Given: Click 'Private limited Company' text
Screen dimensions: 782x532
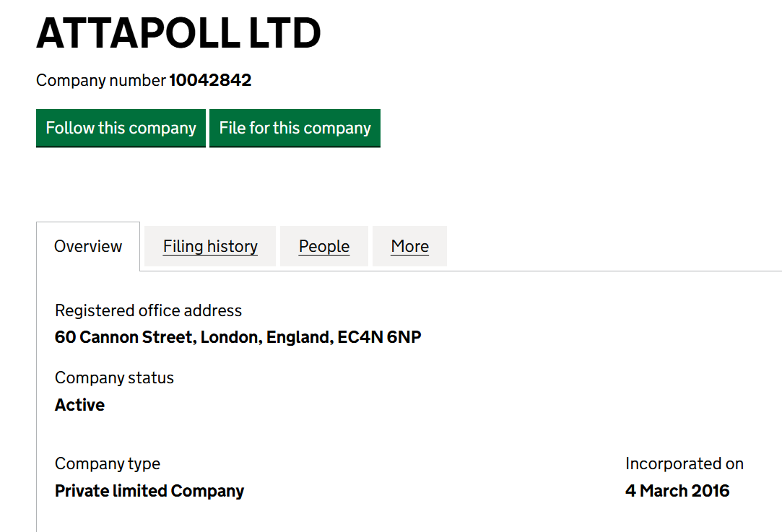Looking at the screenshot, I should [x=149, y=491].
